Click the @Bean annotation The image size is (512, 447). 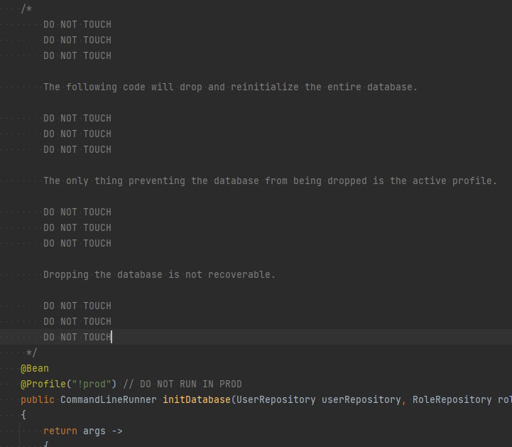coord(35,368)
